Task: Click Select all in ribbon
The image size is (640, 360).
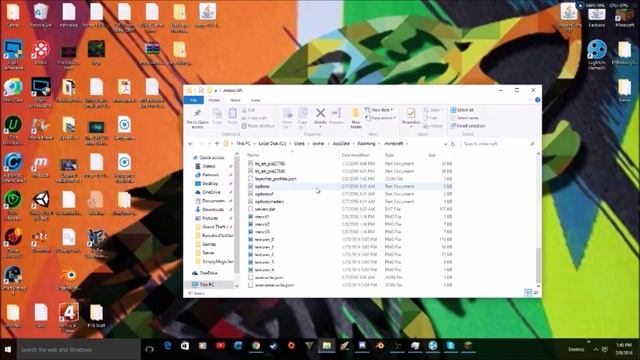Action: pos(462,110)
